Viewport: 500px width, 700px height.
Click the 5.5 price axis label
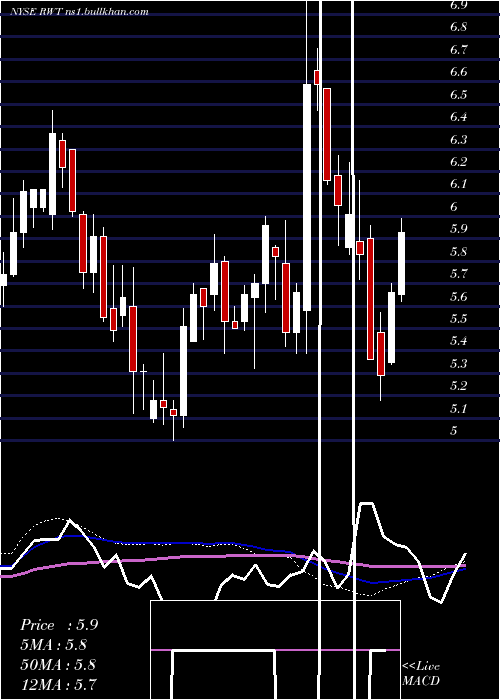[459, 319]
